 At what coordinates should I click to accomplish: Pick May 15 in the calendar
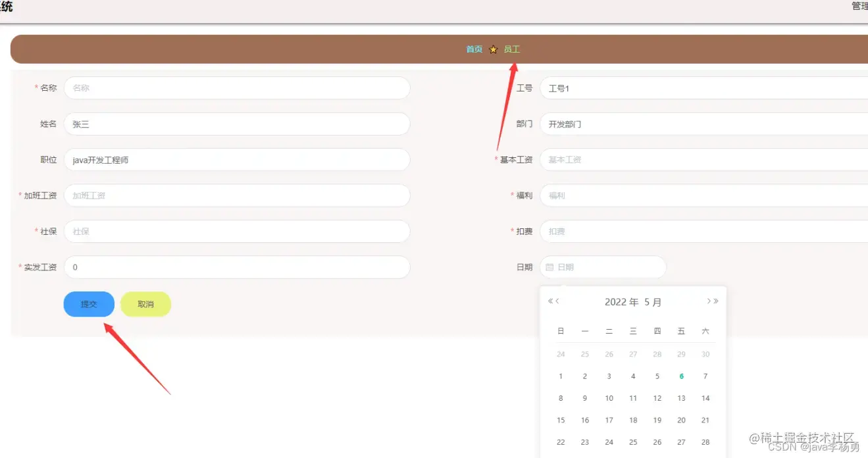pyautogui.click(x=561, y=420)
